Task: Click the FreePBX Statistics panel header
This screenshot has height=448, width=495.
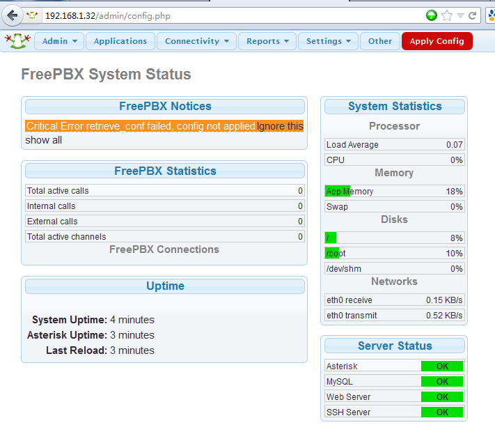Action: pos(165,171)
